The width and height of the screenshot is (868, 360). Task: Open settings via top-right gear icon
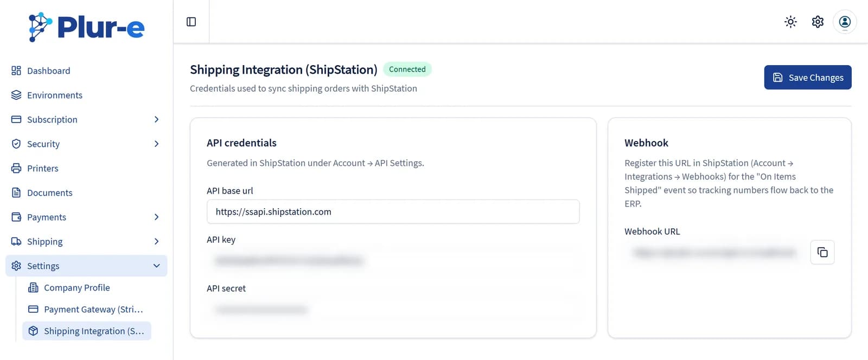[818, 22]
